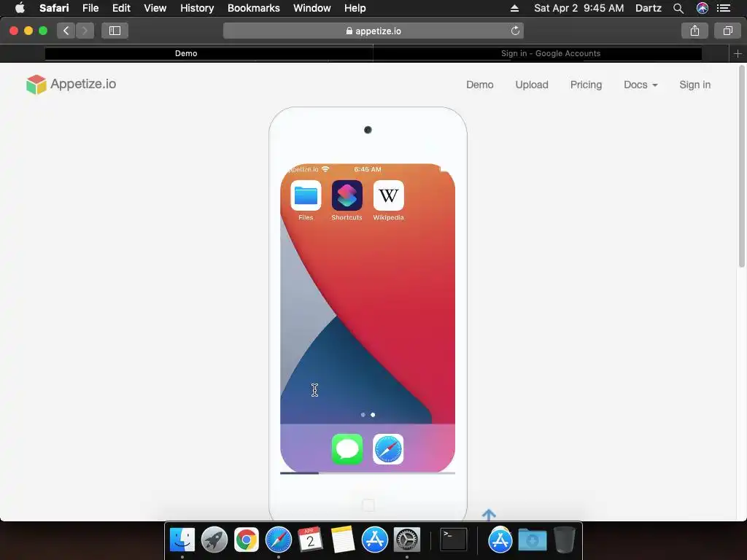
Task: Open Google Chrome from the Dock
Action: coord(247,540)
